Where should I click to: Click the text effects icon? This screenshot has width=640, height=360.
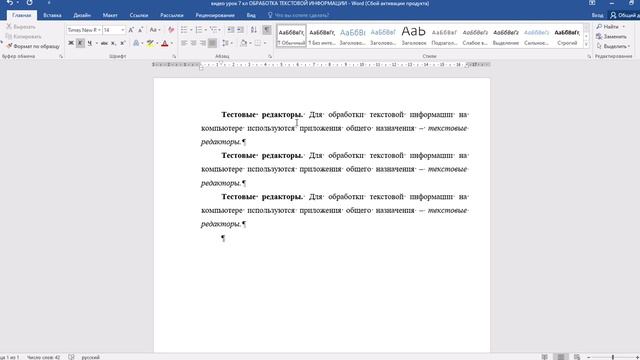(136, 43)
